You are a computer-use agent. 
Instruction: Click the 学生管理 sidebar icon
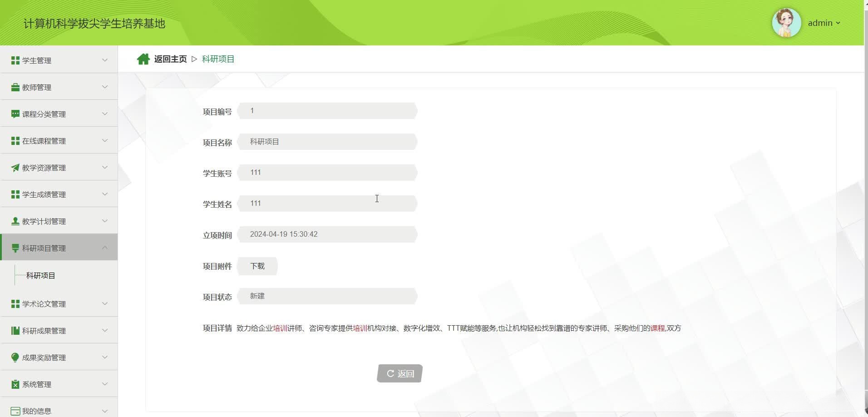[15, 60]
